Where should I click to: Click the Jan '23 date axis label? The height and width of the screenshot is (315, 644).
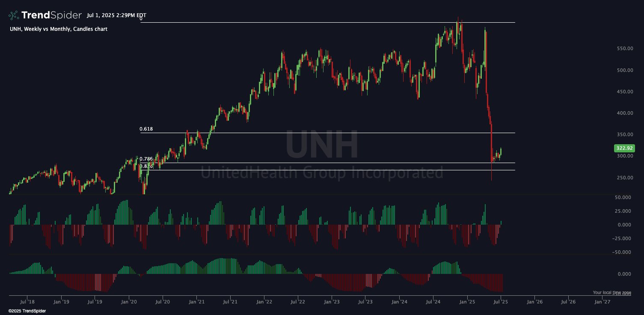click(x=332, y=302)
